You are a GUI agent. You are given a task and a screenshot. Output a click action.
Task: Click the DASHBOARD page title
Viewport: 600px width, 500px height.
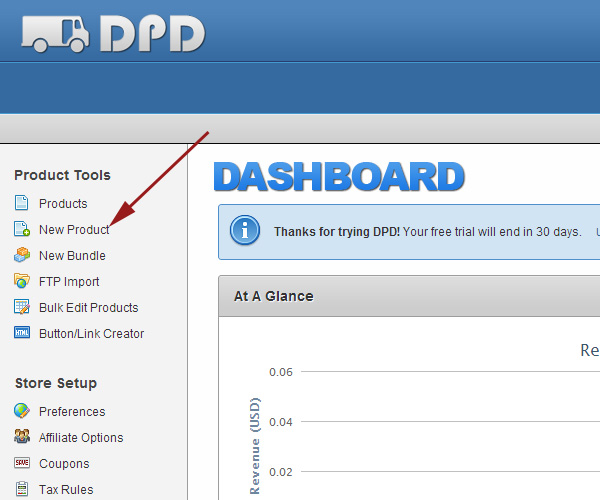coord(339,177)
